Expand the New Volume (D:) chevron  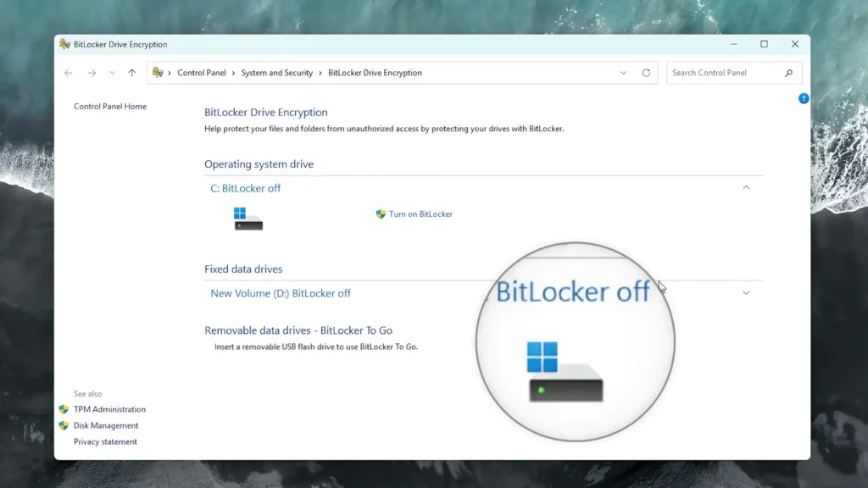(746, 292)
